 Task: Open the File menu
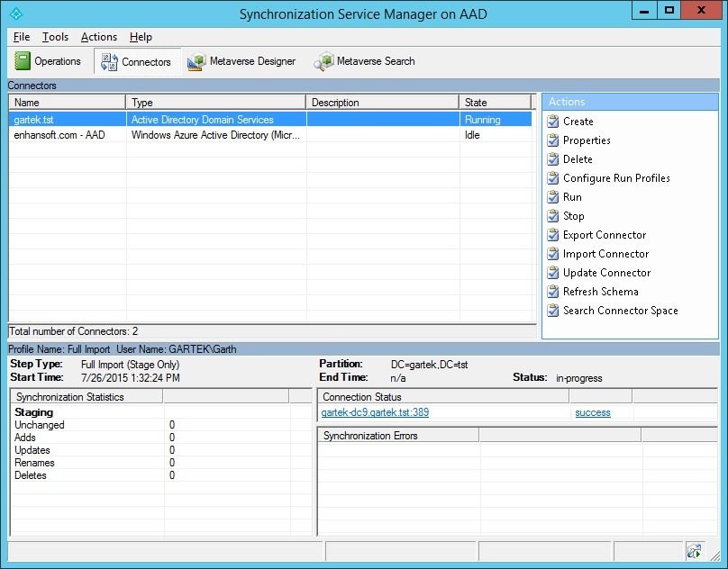click(x=22, y=37)
